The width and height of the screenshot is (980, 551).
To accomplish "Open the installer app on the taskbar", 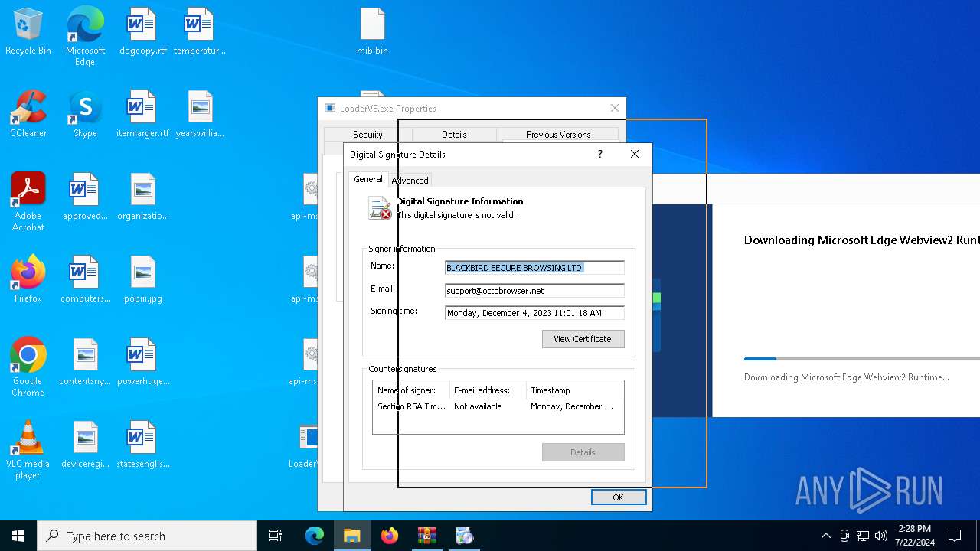I will 465,536.
